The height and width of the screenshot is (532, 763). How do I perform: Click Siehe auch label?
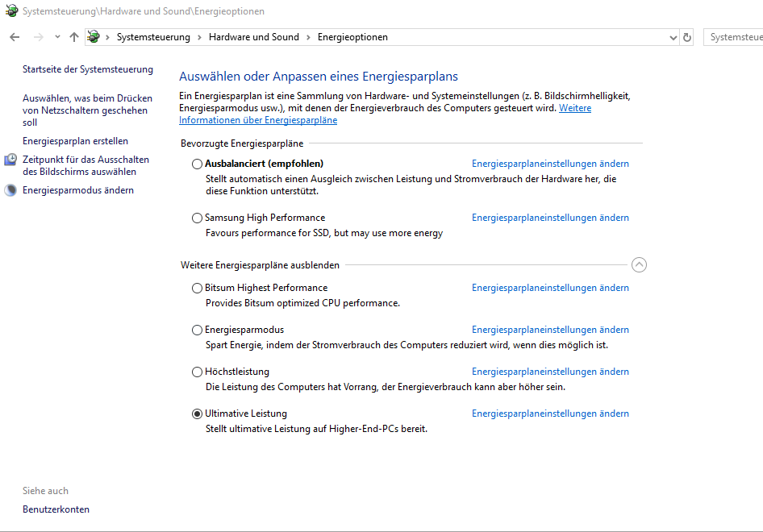click(x=45, y=491)
